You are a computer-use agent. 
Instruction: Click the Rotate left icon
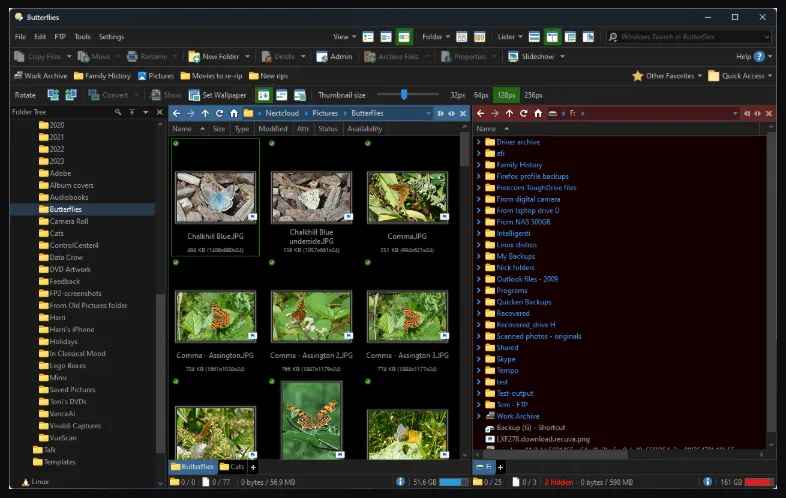[53, 95]
